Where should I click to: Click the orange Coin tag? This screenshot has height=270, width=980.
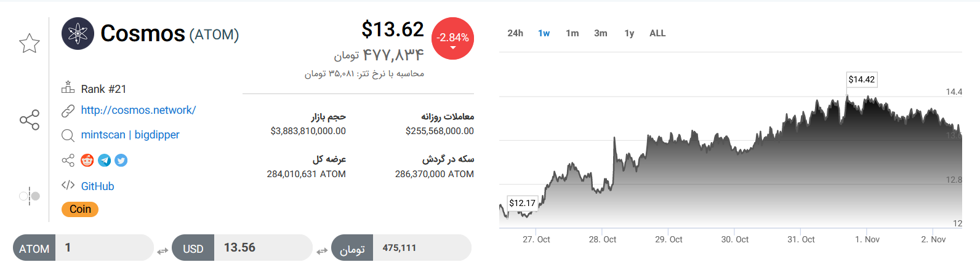pyautogui.click(x=80, y=209)
